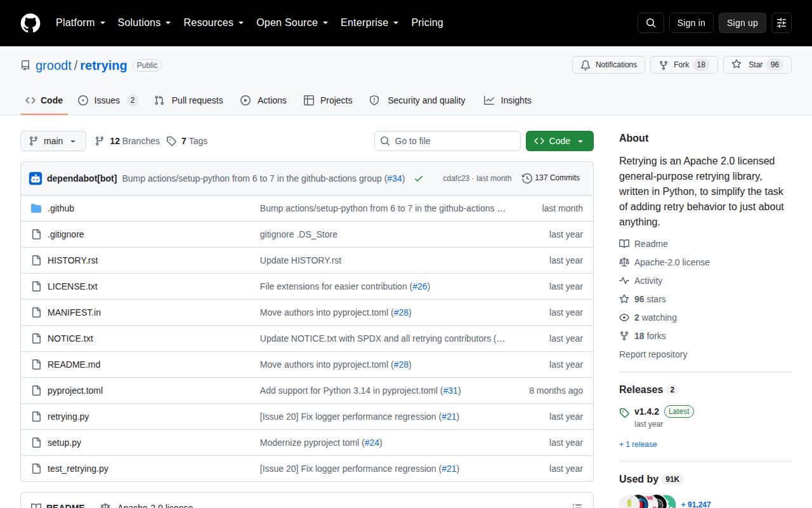View the 96 stars link
812x508 pixels.
643,299
